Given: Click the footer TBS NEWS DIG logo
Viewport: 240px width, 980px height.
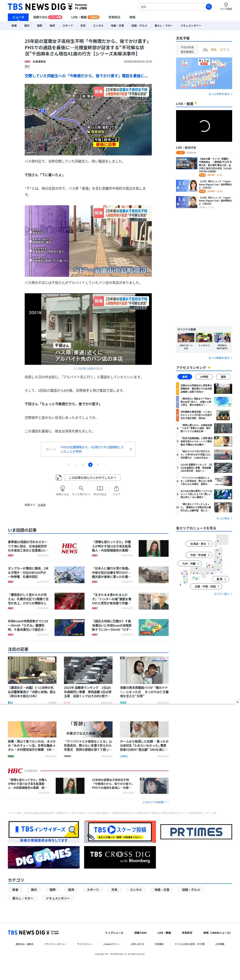Looking at the screenshot, I should (33, 932).
